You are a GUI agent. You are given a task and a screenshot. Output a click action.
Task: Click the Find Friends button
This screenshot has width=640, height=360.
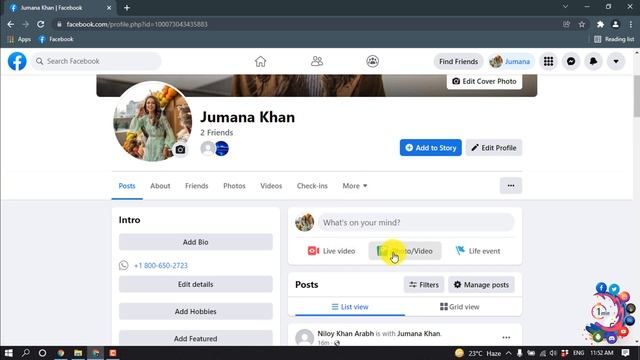point(458,61)
